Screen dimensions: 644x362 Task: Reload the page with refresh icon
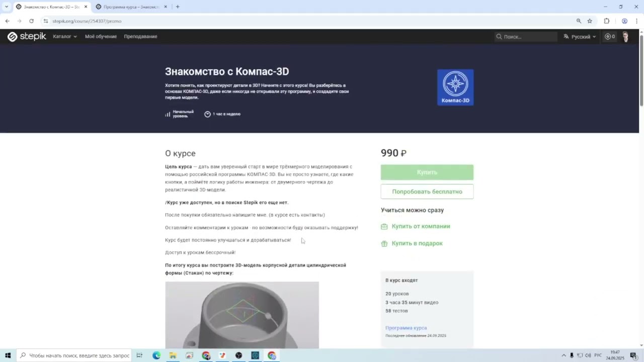click(31, 21)
